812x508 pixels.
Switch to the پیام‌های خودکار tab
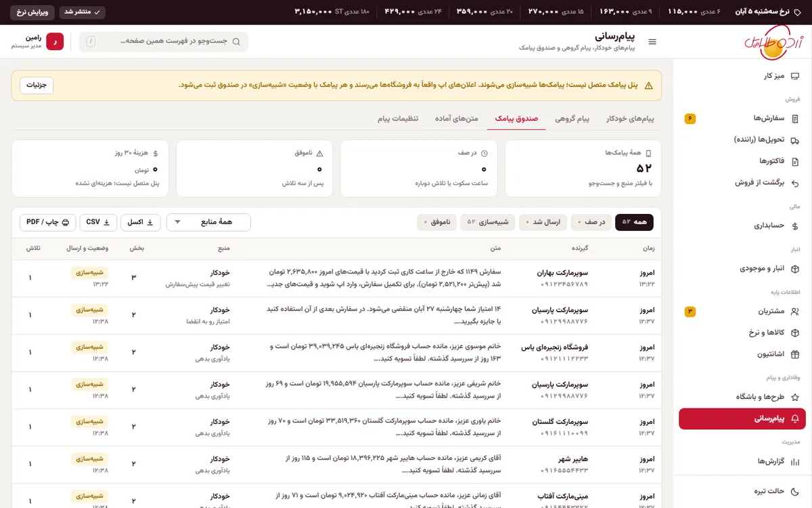631,119
